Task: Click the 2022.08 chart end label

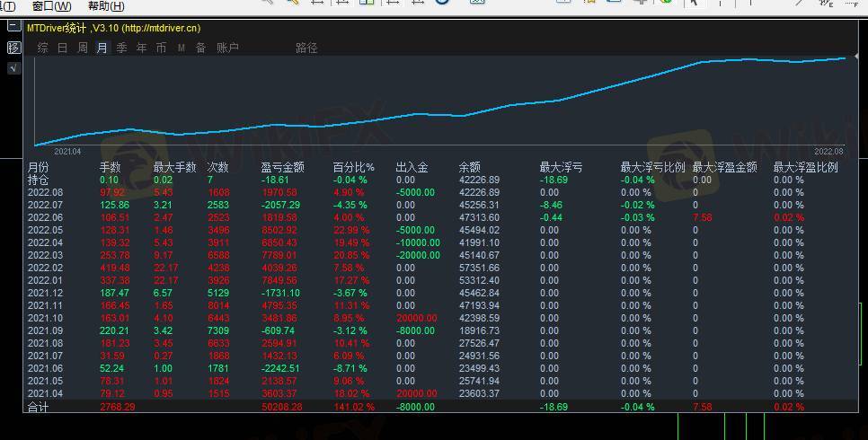Action: pyautogui.click(x=828, y=151)
